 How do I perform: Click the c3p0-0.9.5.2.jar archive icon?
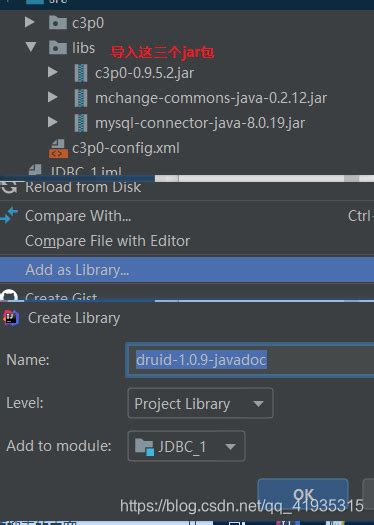tap(81, 73)
